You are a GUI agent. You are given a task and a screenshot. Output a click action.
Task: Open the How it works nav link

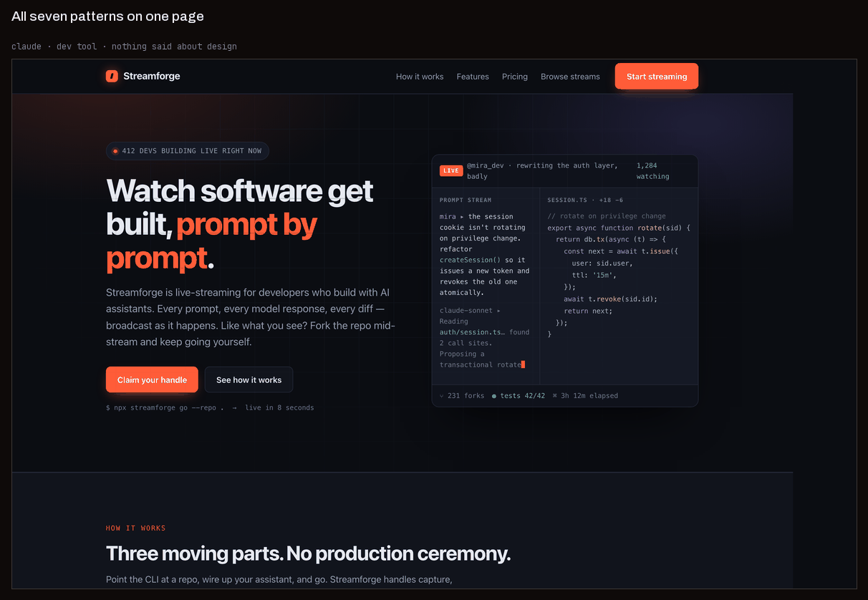pyautogui.click(x=420, y=77)
